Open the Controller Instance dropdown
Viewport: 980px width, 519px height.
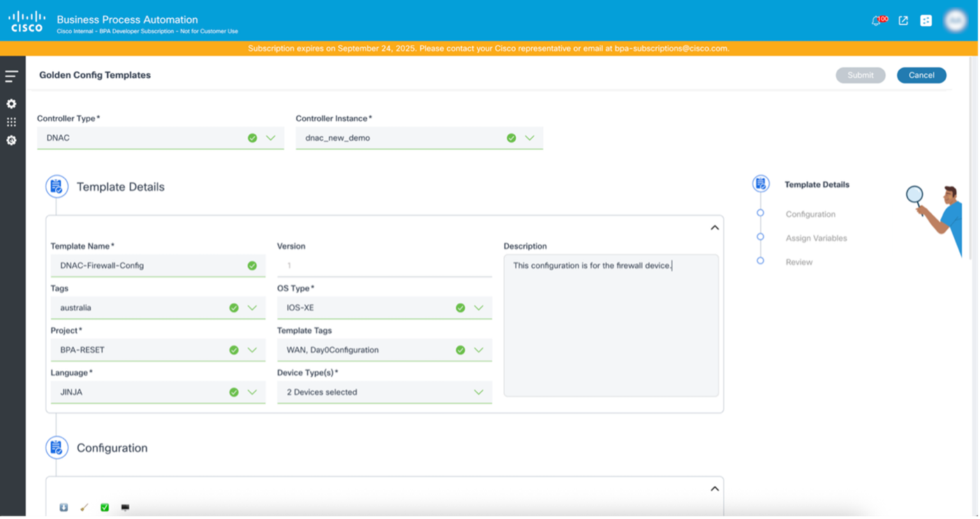click(x=420, y=138)
